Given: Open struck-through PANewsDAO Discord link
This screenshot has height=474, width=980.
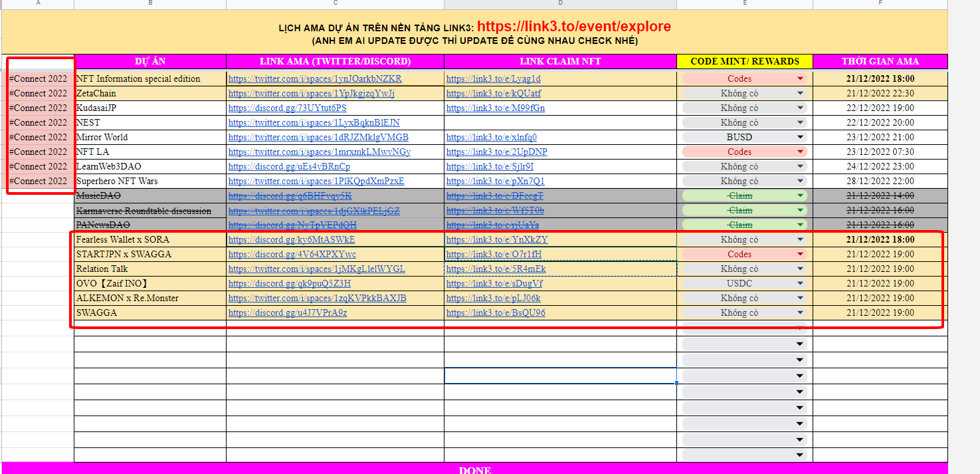Looking at the screenshot, I should (x=292, y=225).
